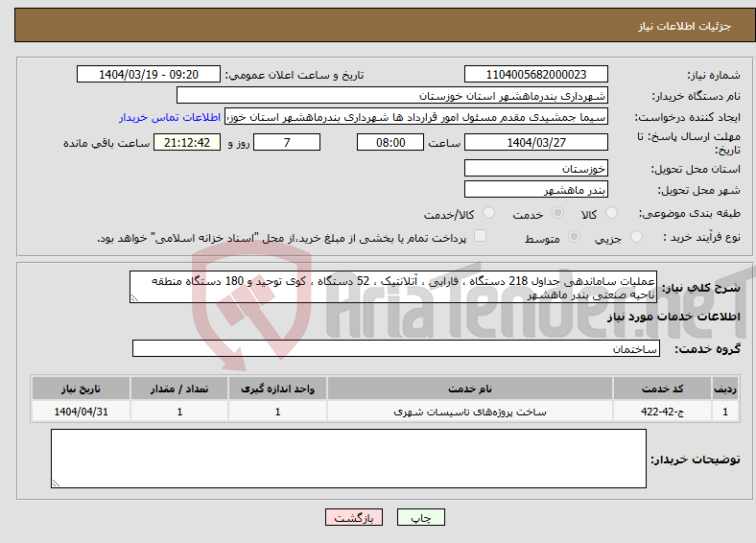Click the resize handle of buyer notes textarea
The width and height of the screenshot is (756, 543).
56,483
